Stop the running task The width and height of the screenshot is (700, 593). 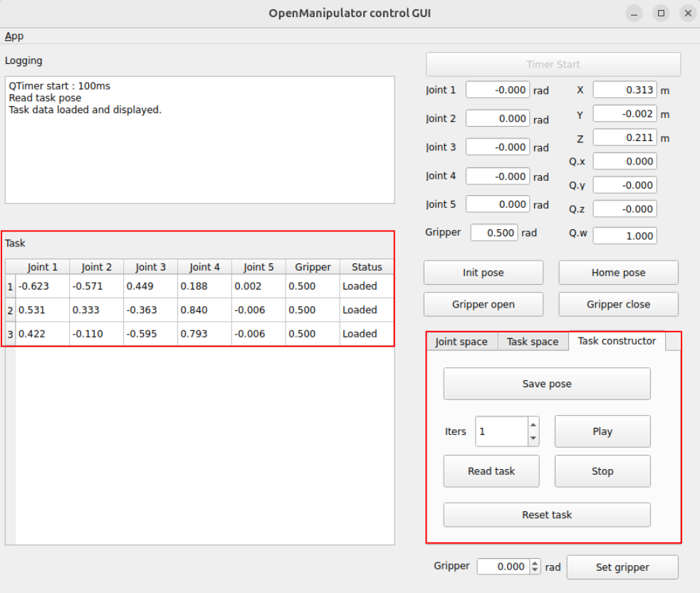[x=602, y=471]
